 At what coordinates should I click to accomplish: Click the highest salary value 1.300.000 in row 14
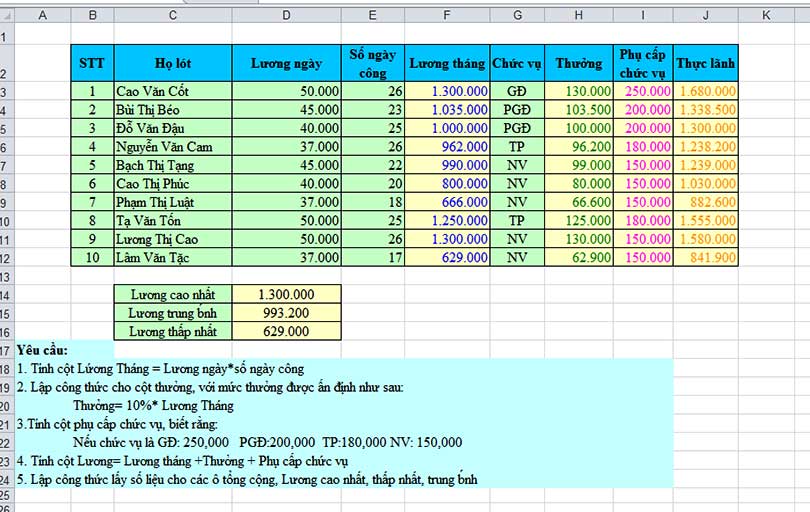point(287,294)
